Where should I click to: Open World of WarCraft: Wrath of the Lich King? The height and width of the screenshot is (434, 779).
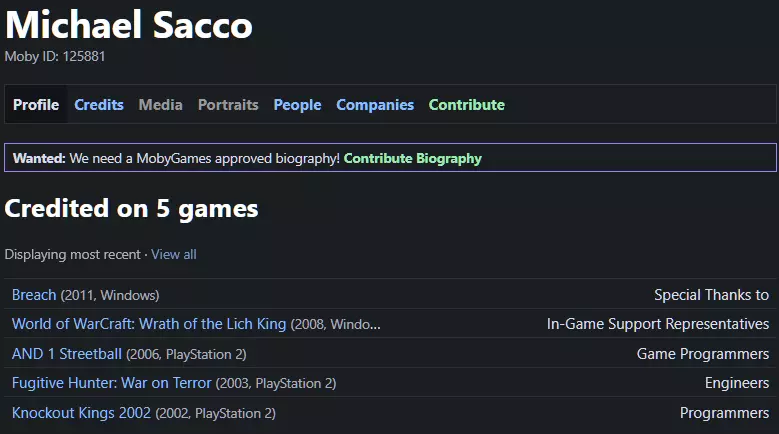149,324
